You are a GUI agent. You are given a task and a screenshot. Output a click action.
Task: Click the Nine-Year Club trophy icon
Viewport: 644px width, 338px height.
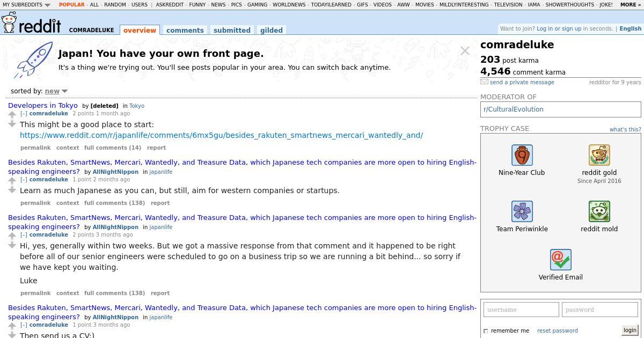pyautogui.click(x=522, y=155)
